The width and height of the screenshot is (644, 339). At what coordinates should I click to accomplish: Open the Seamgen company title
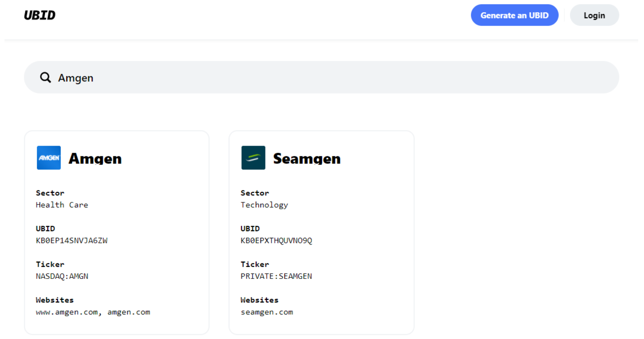click(307, 159)
